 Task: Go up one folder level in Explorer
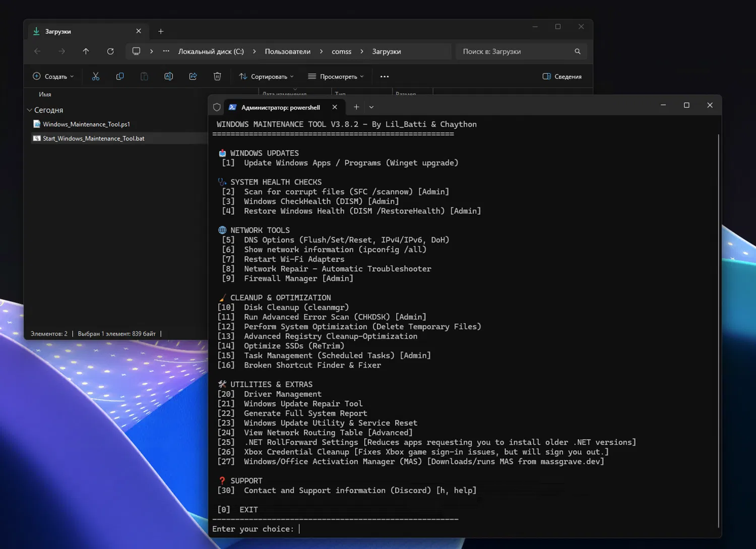tap(86, 51)
